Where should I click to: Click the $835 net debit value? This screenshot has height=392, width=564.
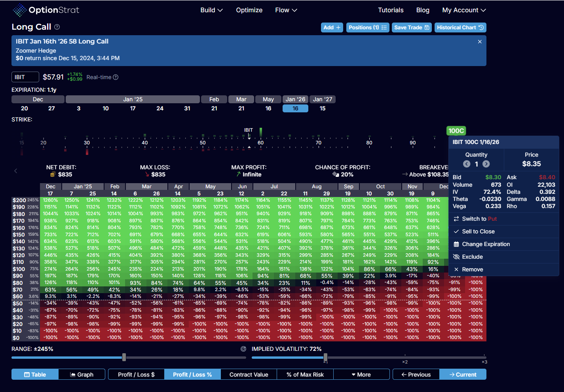65,174
